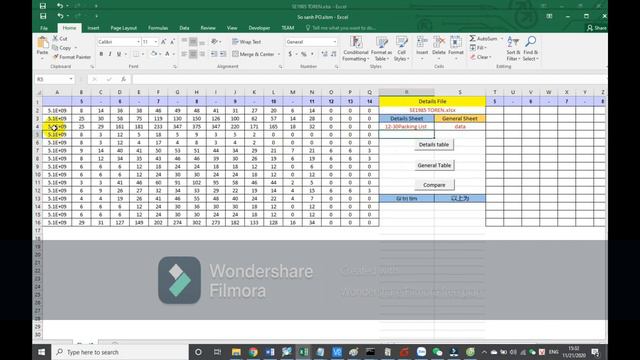The width and height of the screenshot is (640, 360).
Task: Click the Windows Start button
Action: coord(42,352)
